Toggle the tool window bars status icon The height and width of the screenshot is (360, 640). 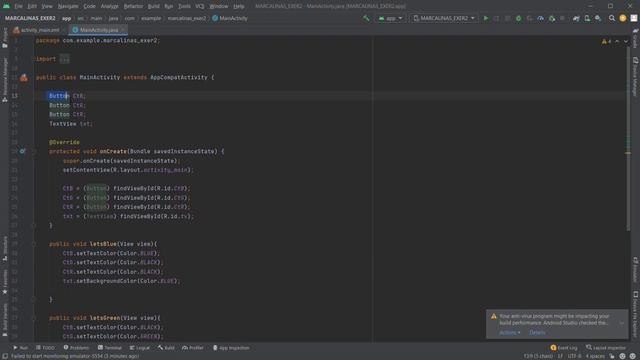coord(5,356)
